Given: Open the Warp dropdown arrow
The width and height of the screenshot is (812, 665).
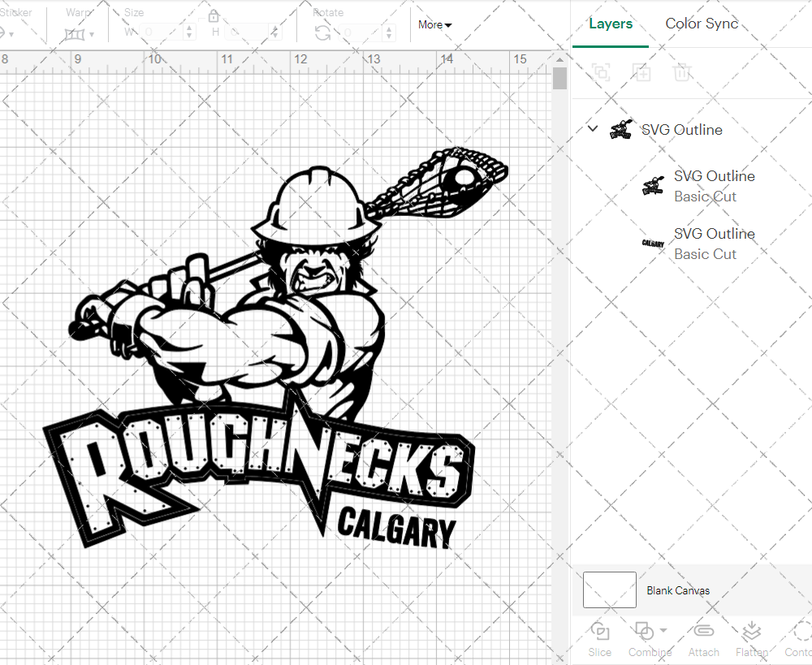Looking at the screenshot, I should click(93, 34).
